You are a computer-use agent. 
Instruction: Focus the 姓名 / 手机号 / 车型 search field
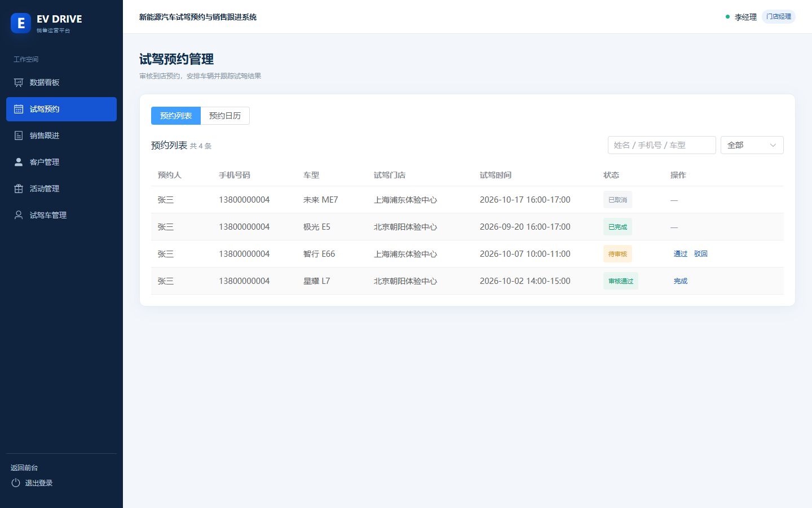click(661, 145)
